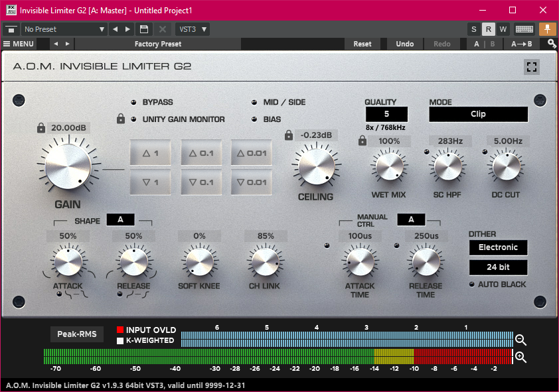Open the QUALITY selector showing 5
Image resolution: width=559 pixels, height=392 pixels.
386,114
